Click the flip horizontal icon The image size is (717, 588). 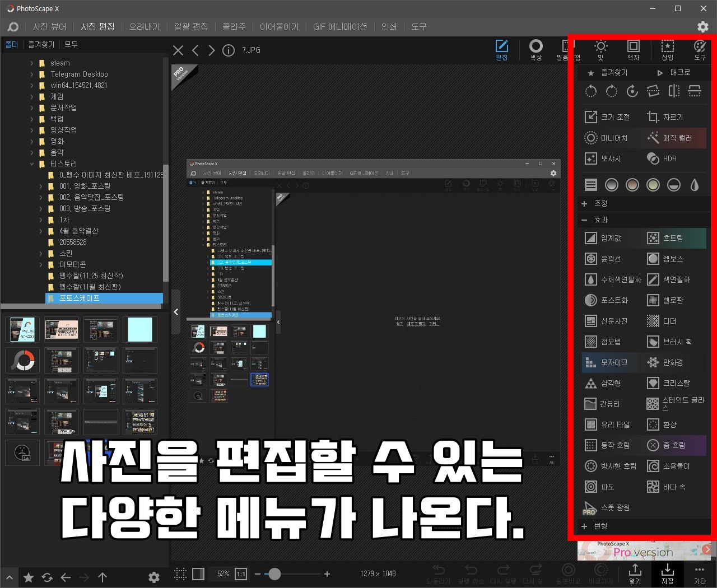coord(674,91)
